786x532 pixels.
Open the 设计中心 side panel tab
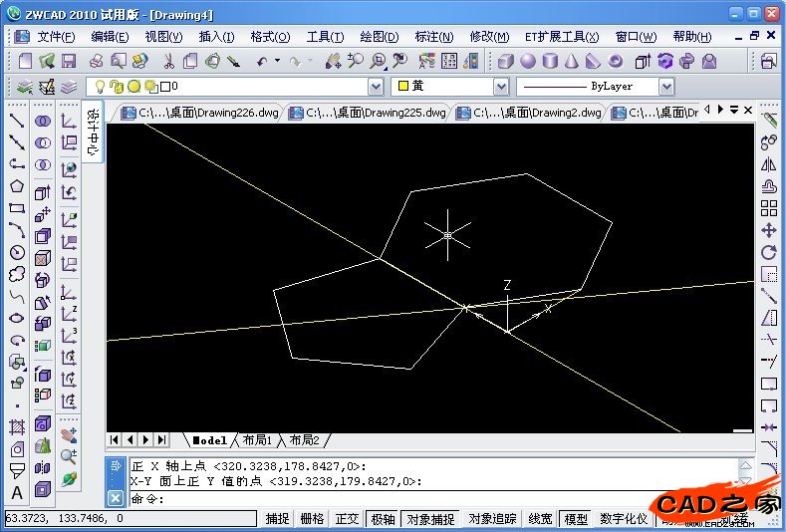(x=94, y=132)
